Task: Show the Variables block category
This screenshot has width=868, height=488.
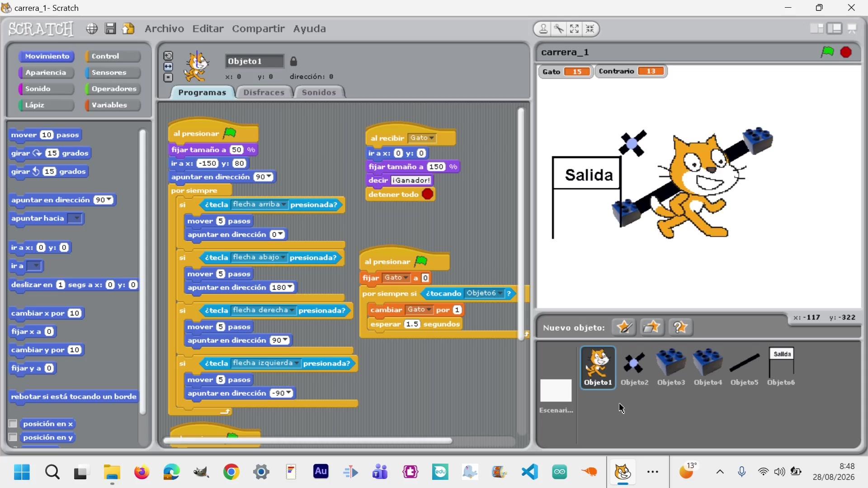Action: [x=113, y=105]
